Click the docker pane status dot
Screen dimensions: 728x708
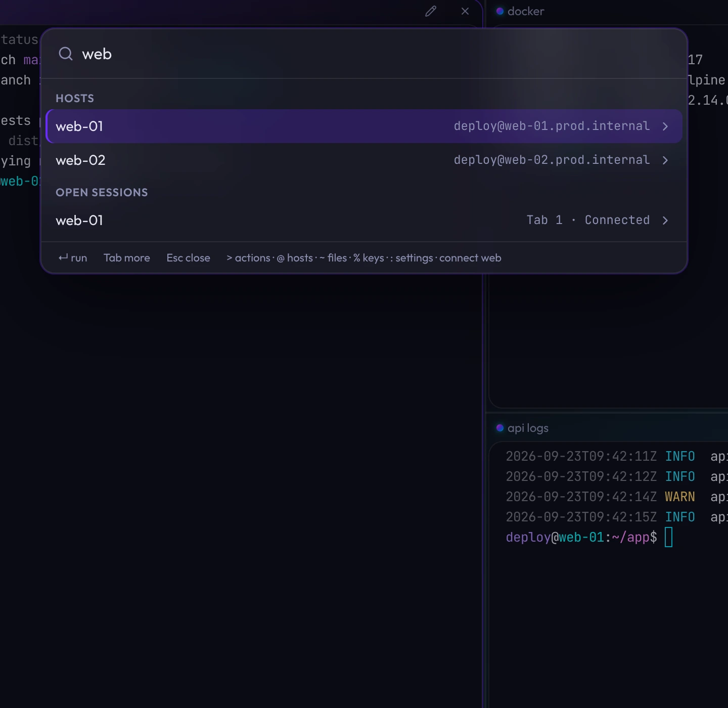coord(500,11)
